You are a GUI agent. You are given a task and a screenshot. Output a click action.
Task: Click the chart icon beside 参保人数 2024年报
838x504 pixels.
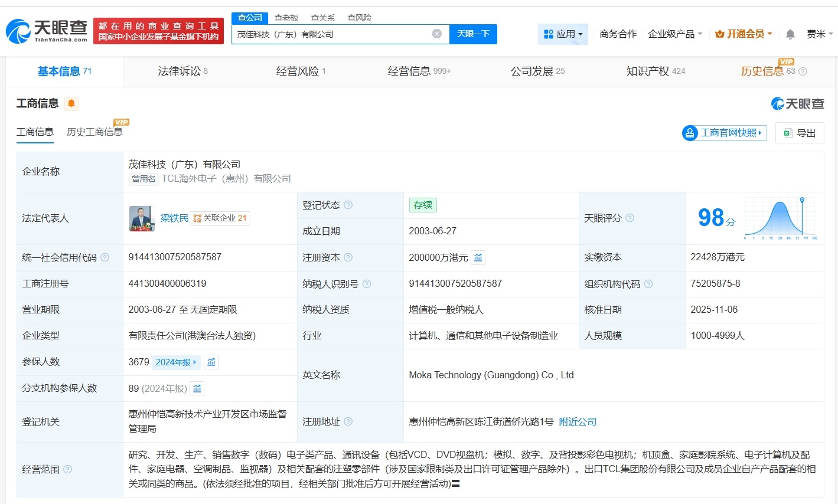[211, 362]
